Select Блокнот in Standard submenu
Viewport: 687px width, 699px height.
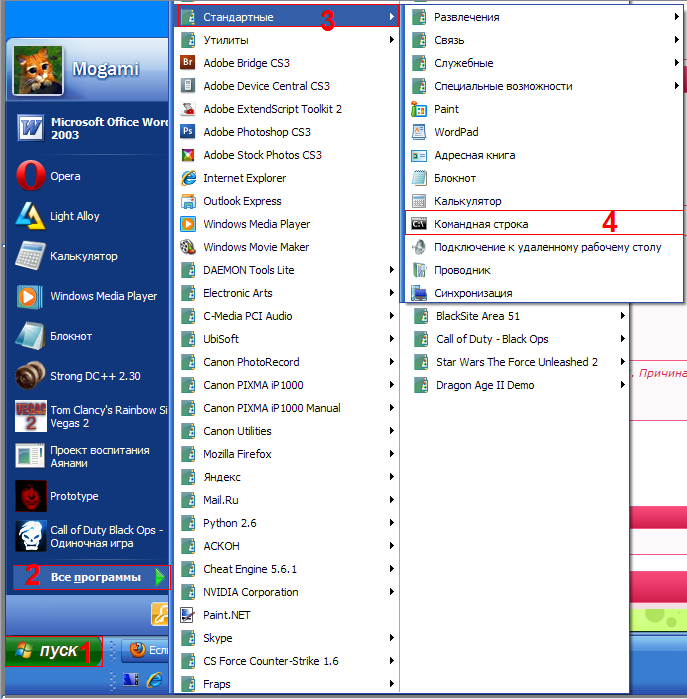coord(544,178)
